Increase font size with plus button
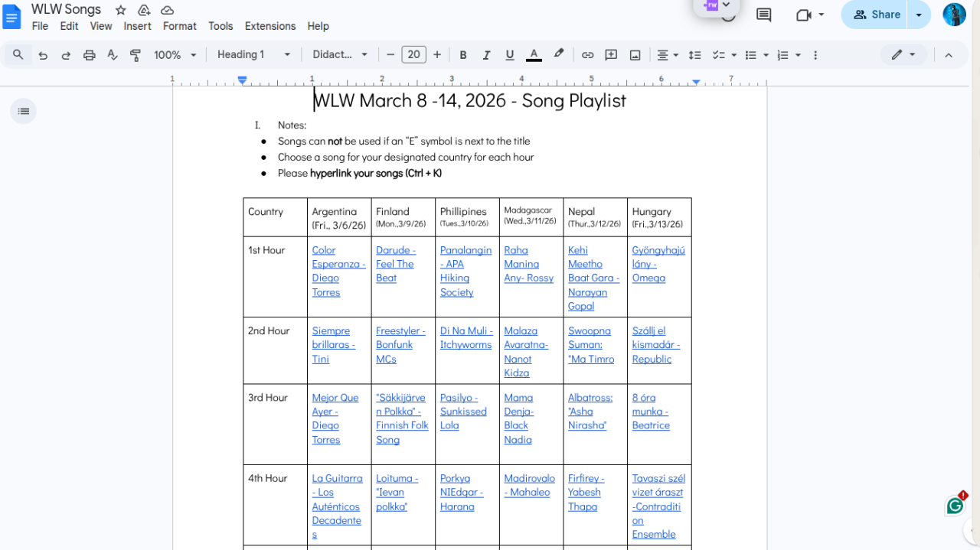The width and height of the screenshot is (980, 550). [437, 55]
